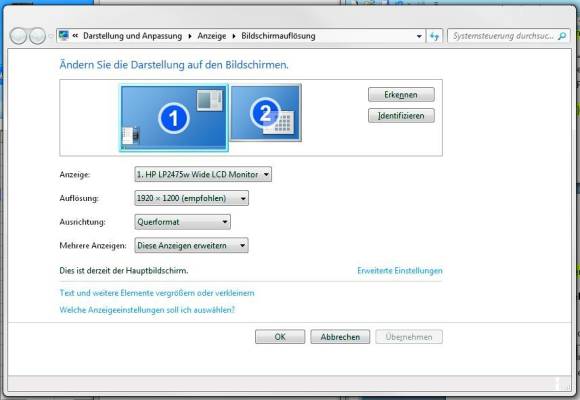Click the Erkennen button
Screen dimensions: 580x400
click(x=401, y=95)
